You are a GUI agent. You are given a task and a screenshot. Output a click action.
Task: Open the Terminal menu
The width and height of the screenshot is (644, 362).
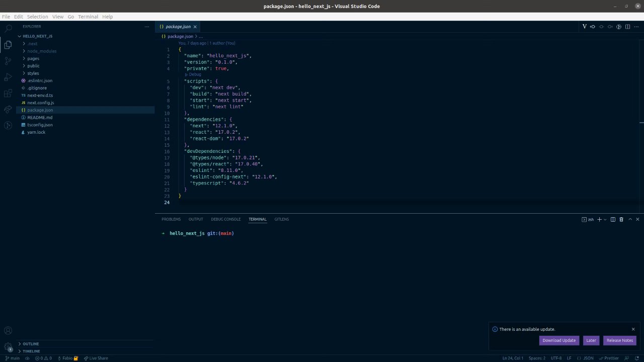tap(88, 17)
